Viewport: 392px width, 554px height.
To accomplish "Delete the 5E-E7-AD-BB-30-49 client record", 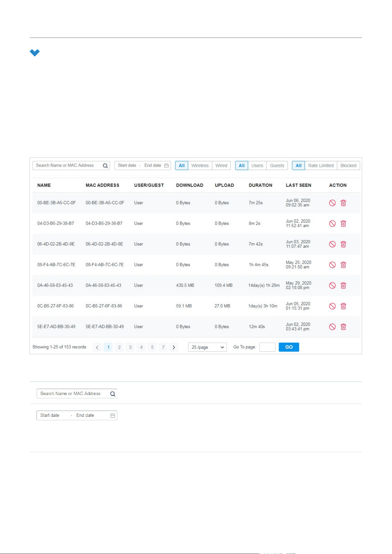I will point(343,327).
